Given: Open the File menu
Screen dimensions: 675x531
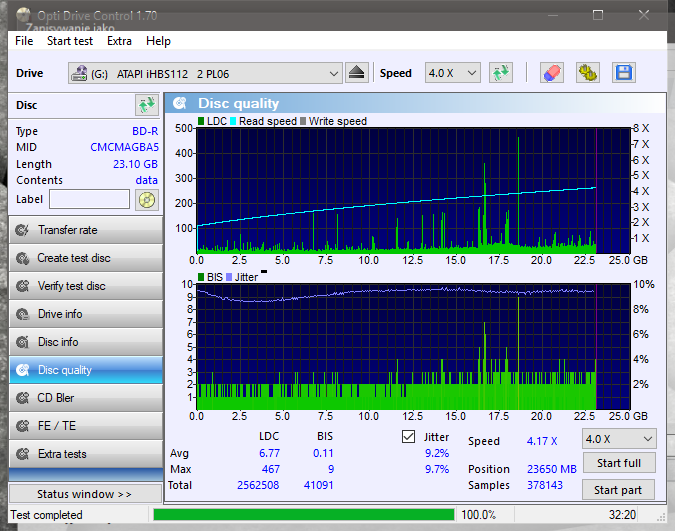Looking at the screenshot, I should [24, 41].
